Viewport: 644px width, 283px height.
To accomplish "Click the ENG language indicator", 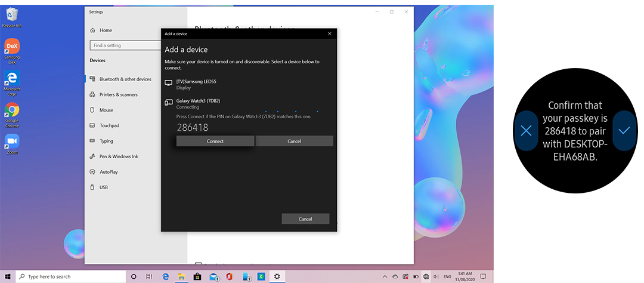I will 447,276.
